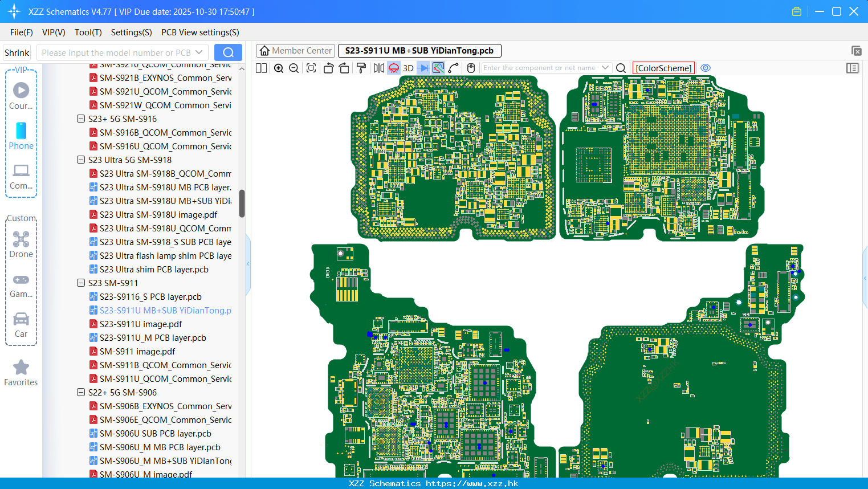
Task: Open SM-S906U_M MB PCB layer.pcb
Action: [x=160, y=447]
